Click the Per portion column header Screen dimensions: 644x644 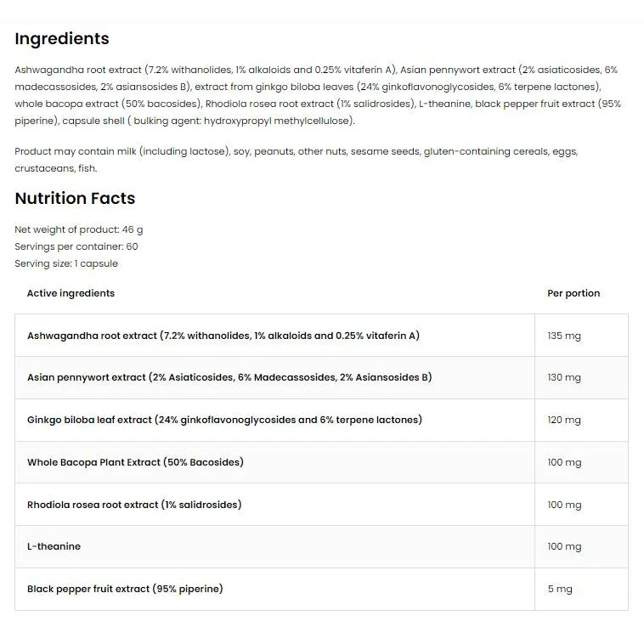573,293
